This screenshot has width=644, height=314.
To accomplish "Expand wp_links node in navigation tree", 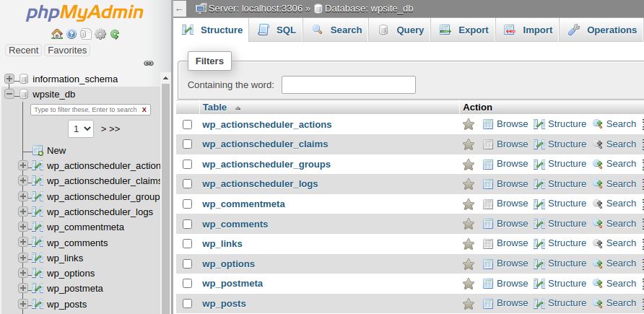I will (x=23, y=258).
